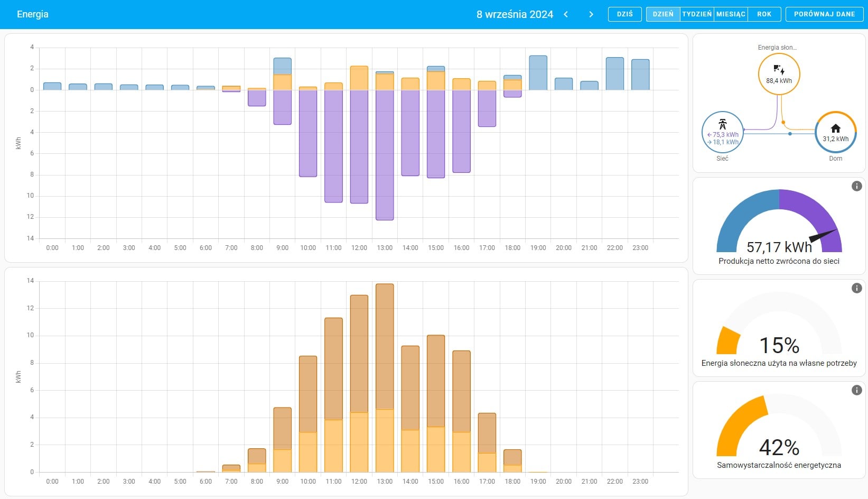Click the Porównaj dane button
Screen dimensions: 868x499
(x=824, y=14)
